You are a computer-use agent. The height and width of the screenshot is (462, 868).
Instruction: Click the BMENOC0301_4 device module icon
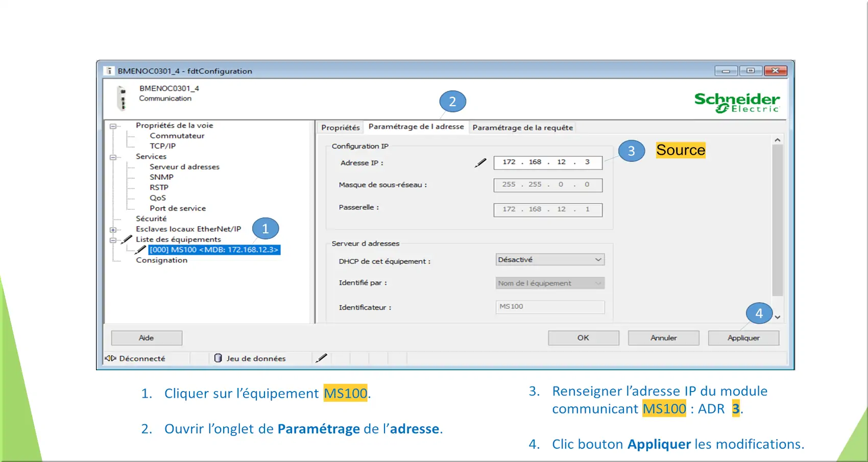(122, 98)
